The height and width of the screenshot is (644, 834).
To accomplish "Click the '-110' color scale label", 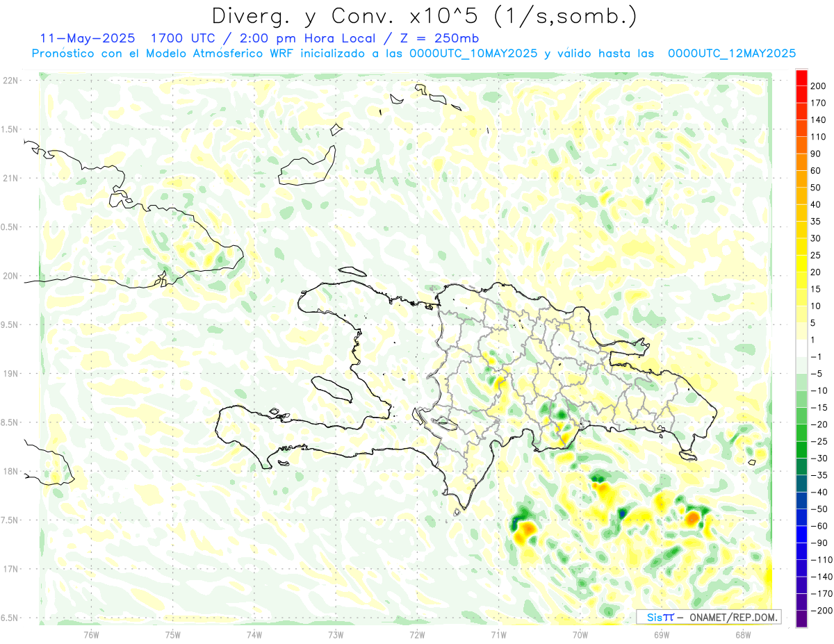I will pos(820,559).
